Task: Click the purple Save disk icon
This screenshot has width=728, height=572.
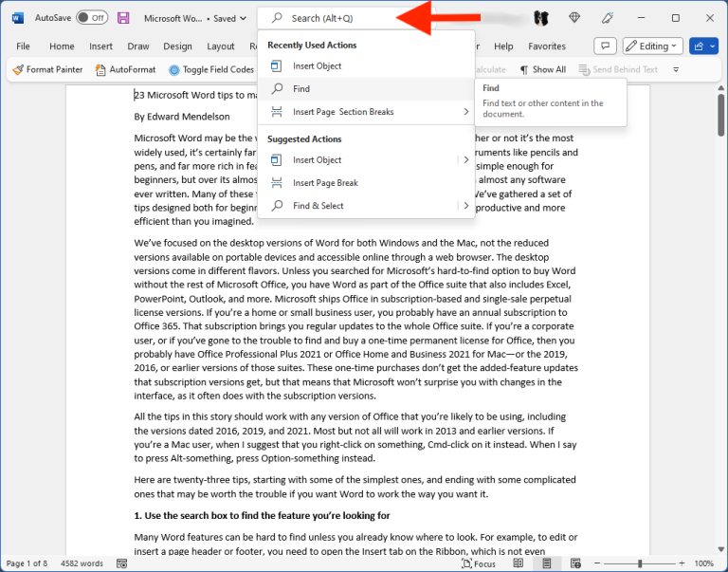Action: click(x=123, y=18)
